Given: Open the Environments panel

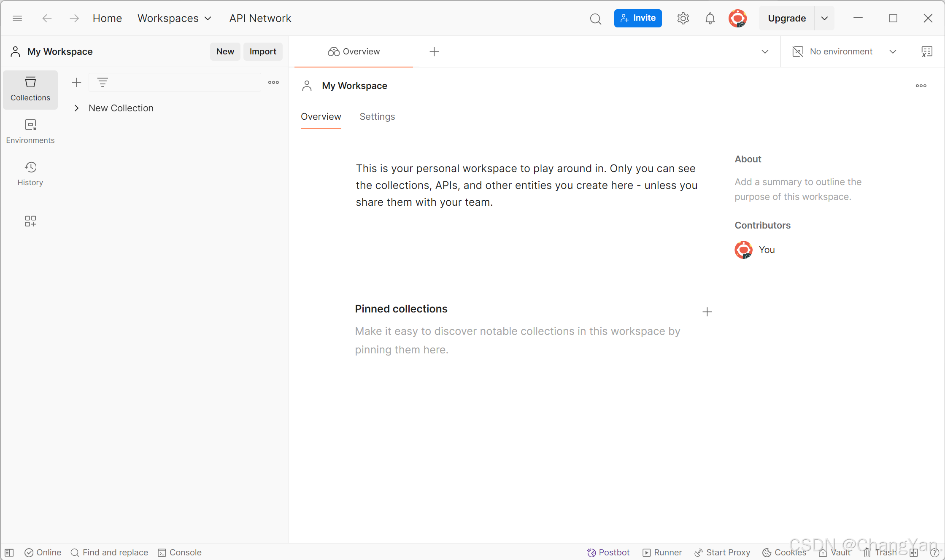Looking at the screenshot, I should [30, 130].
